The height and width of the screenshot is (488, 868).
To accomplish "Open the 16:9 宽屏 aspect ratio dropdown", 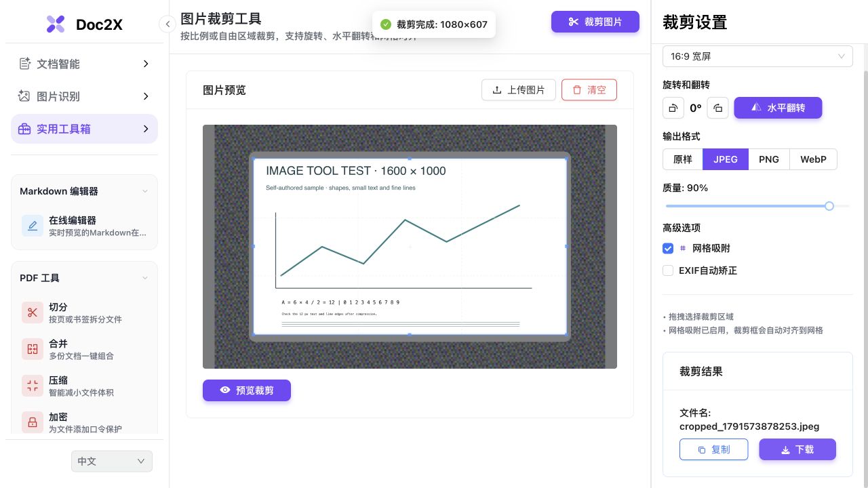I will point(757,56).
